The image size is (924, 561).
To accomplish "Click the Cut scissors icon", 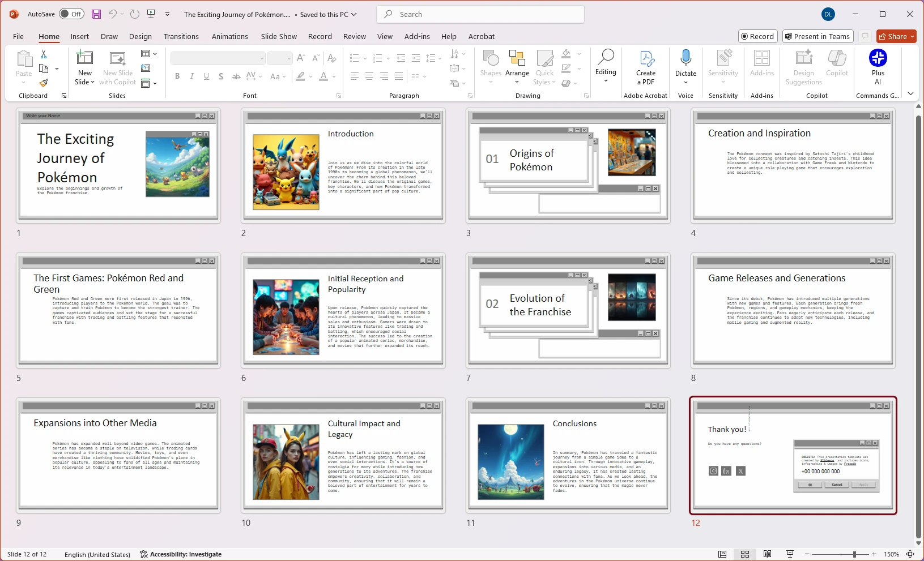I will pos(44,54).
